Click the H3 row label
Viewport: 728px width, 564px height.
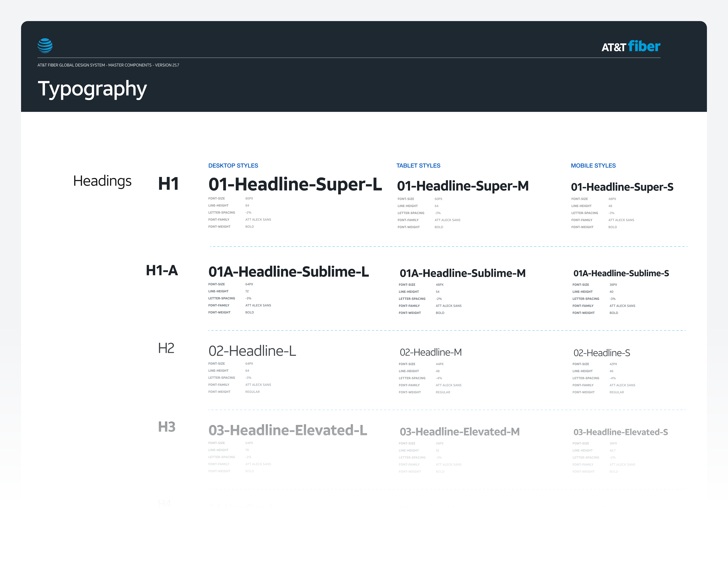(167, 427)
